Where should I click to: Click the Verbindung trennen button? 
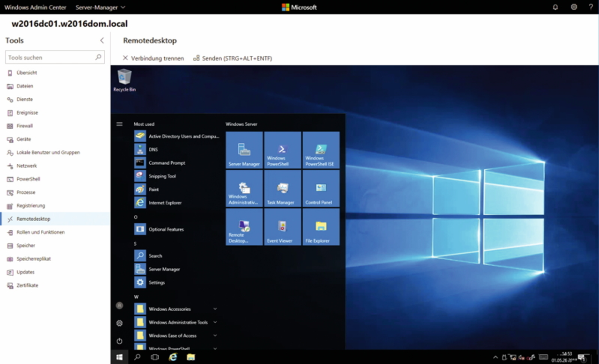tap(153, 58)
